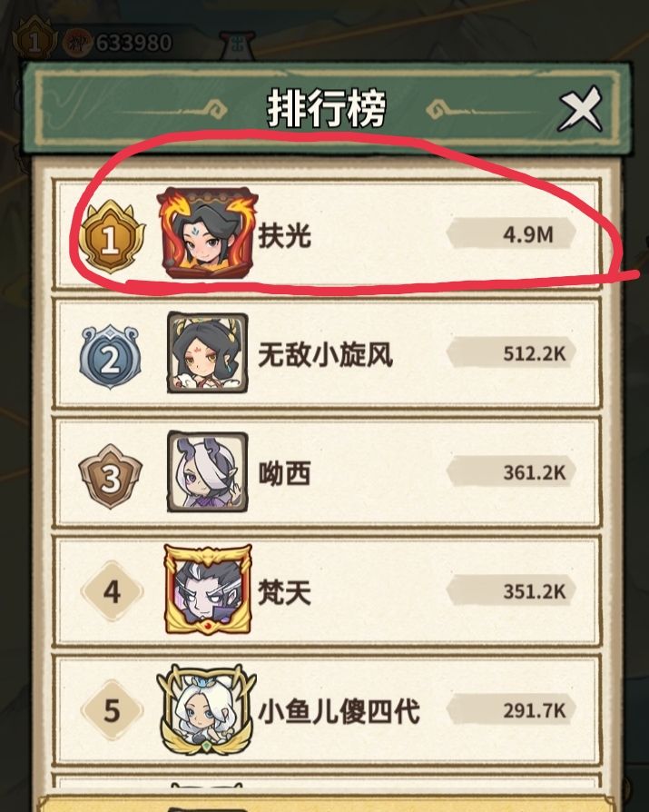The height and width of the screenshot is (812, 649).
Task: Click the rank 5 diamond badge
Action: pos(112,710)
